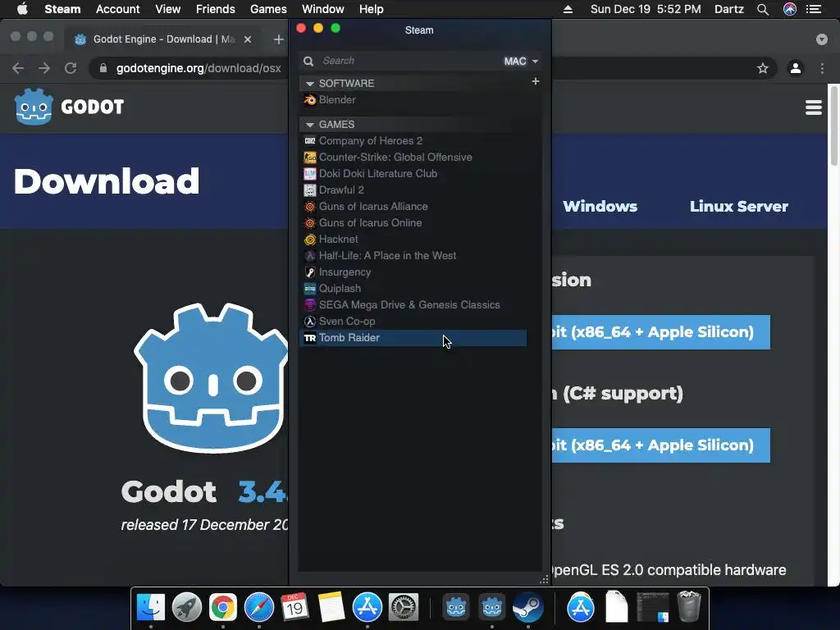Open the Games menu
The image size is (840, 630).
pyautogui.click(x=268, y=9)
